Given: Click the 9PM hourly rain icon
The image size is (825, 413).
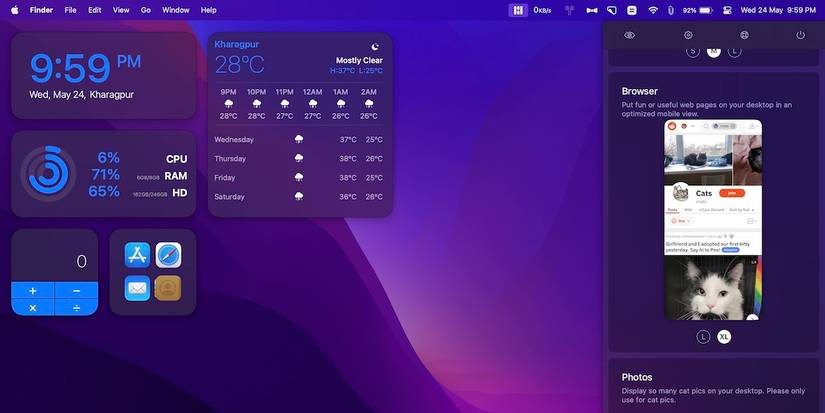Looking at the screenshot, I should coord(228,103).
